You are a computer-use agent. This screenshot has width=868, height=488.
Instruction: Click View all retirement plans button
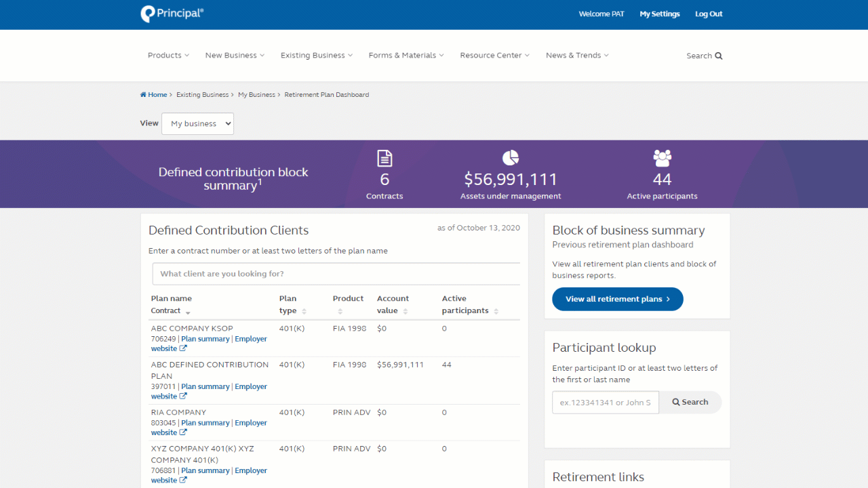pos(617,299)
